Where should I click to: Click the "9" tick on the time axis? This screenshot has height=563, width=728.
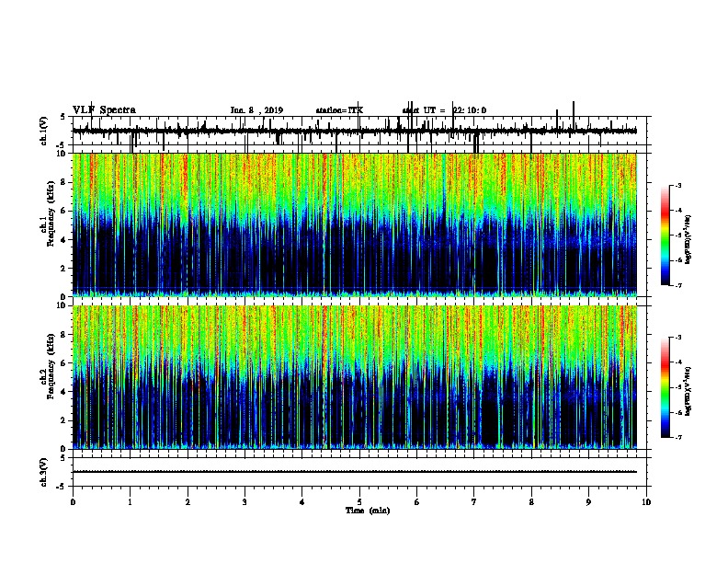(x=588, y=502)
